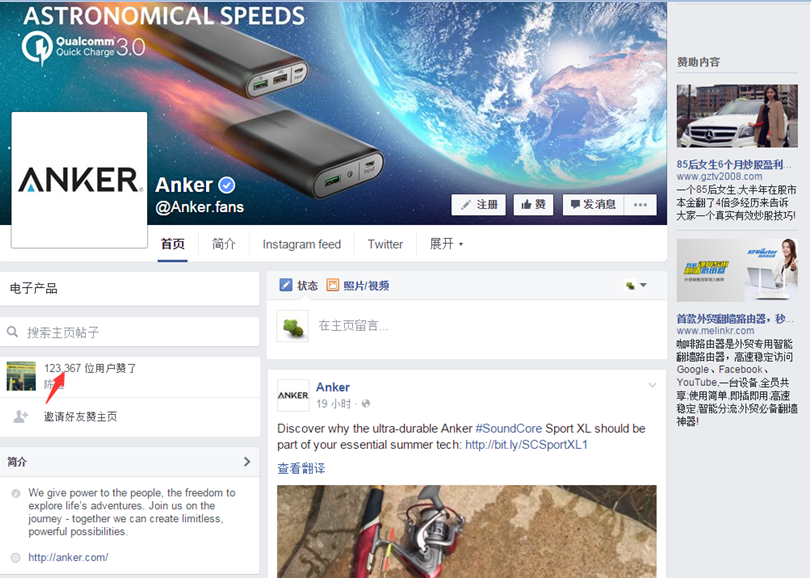Open the posting identity selector dropdown
811x578 pixels.
636,285
